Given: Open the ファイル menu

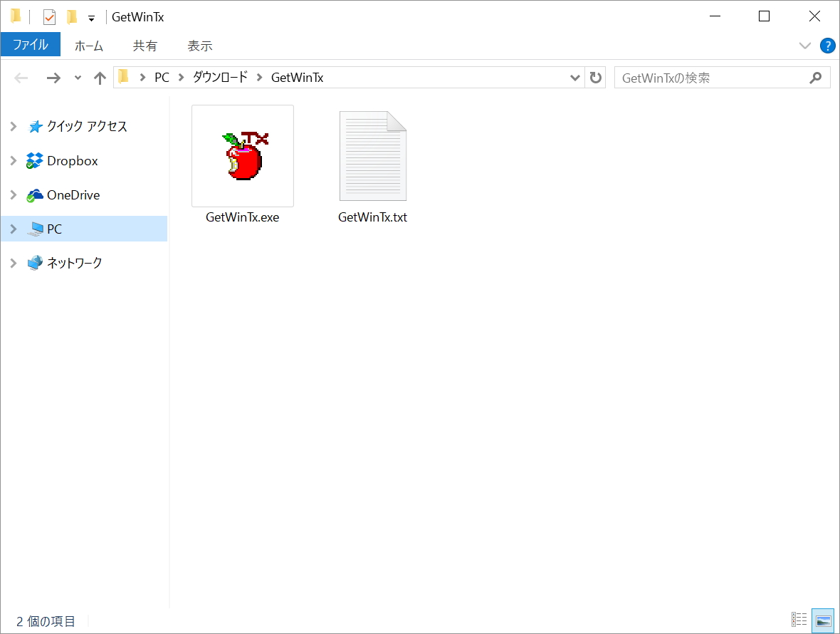Looking at the screenshot, I should point(31,44).
